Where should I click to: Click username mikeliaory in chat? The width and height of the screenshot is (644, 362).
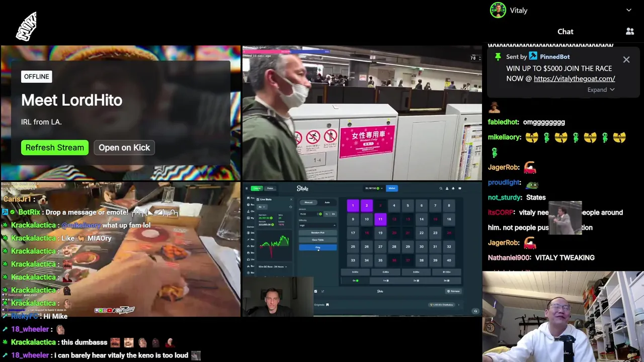(x=504, y=137)
